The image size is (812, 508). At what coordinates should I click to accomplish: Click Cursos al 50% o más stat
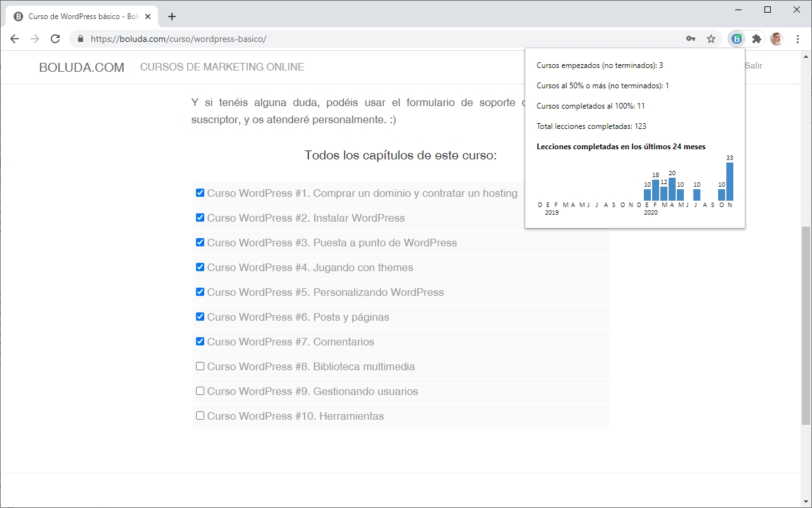tap(603, 86)
